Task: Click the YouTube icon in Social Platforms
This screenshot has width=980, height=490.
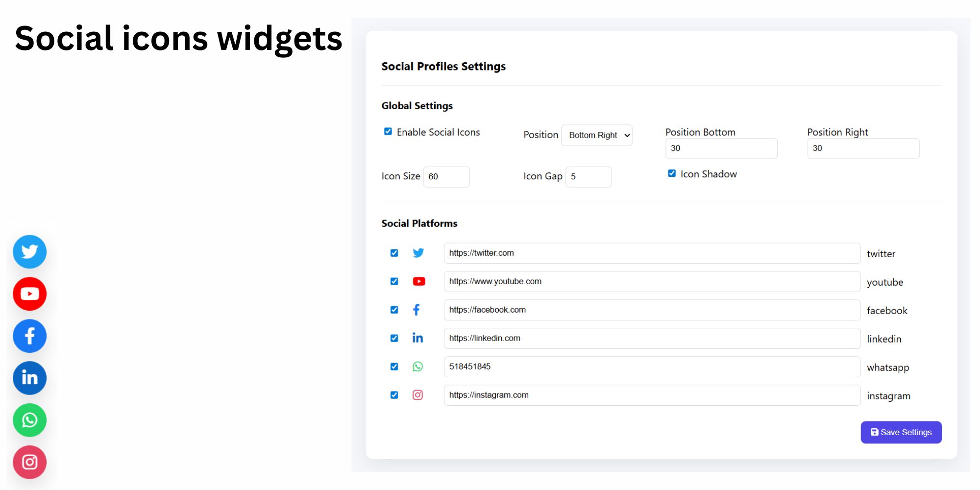Action: point(418,281)
